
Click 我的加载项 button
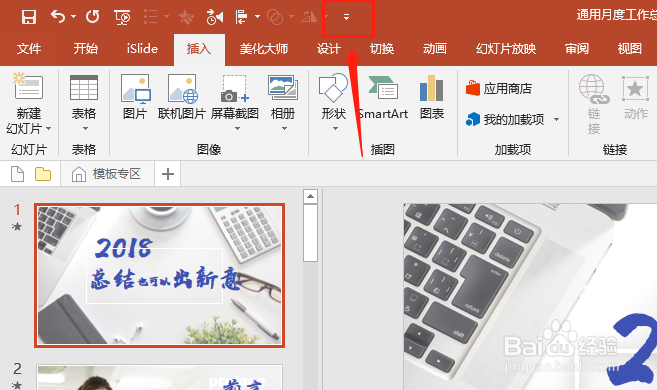click(x=505, y=120)
